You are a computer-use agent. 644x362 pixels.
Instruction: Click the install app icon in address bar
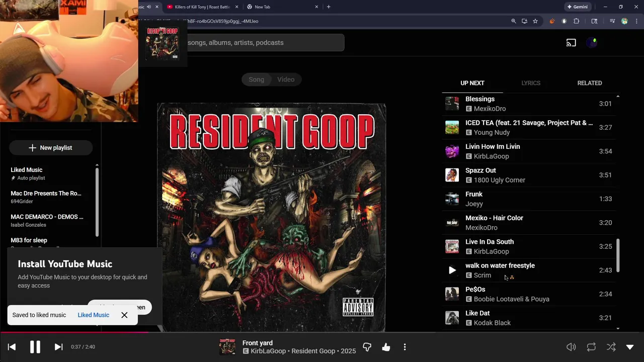click(x=524, y=21)
